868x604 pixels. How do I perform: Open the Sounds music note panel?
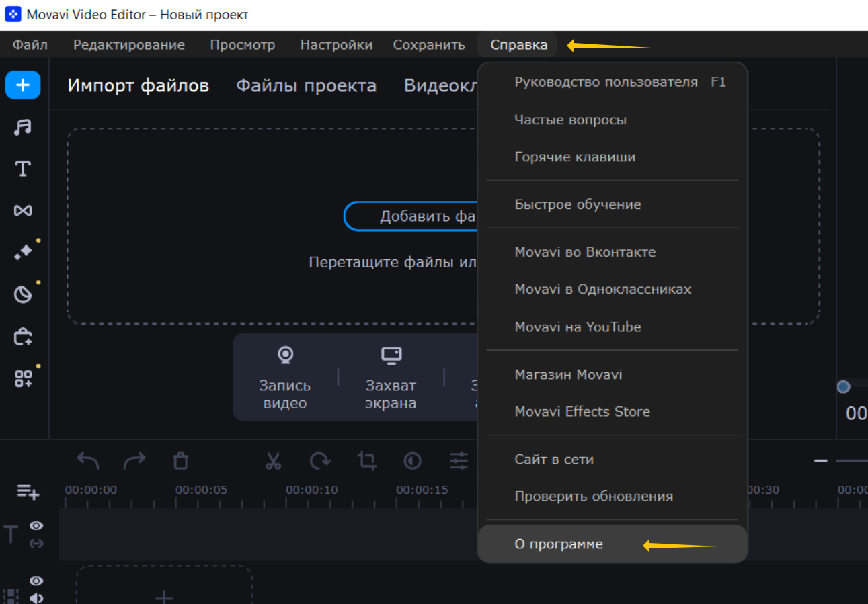tap(23, 127)
